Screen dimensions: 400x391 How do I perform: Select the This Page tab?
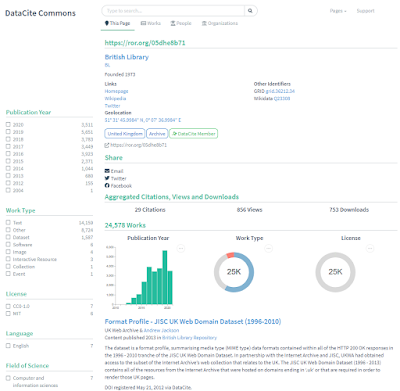[117, 23]
